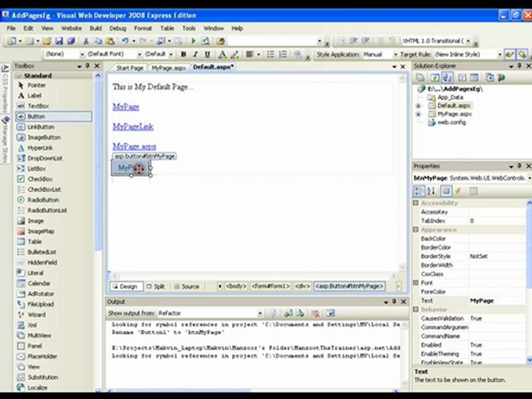Cut selection with the scissors icon
Viewport: 532px width, 399px height.
point(86,41)
